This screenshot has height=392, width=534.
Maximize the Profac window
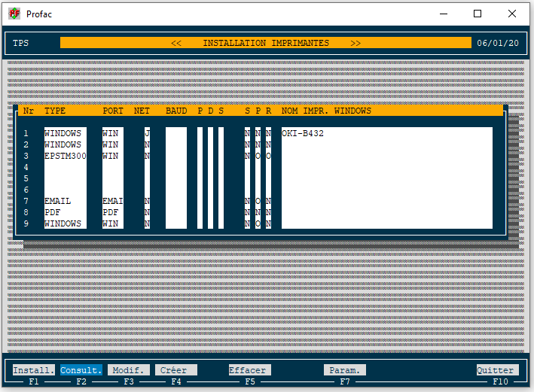click(478, 14)
